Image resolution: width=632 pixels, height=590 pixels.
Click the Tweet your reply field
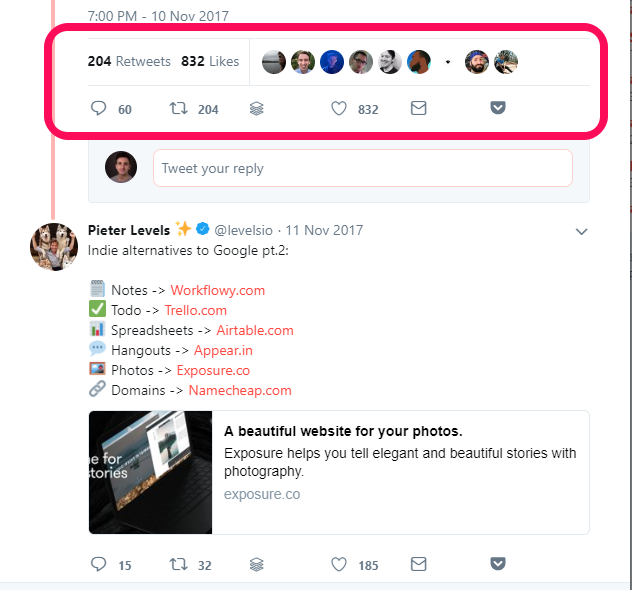[363, 168]
